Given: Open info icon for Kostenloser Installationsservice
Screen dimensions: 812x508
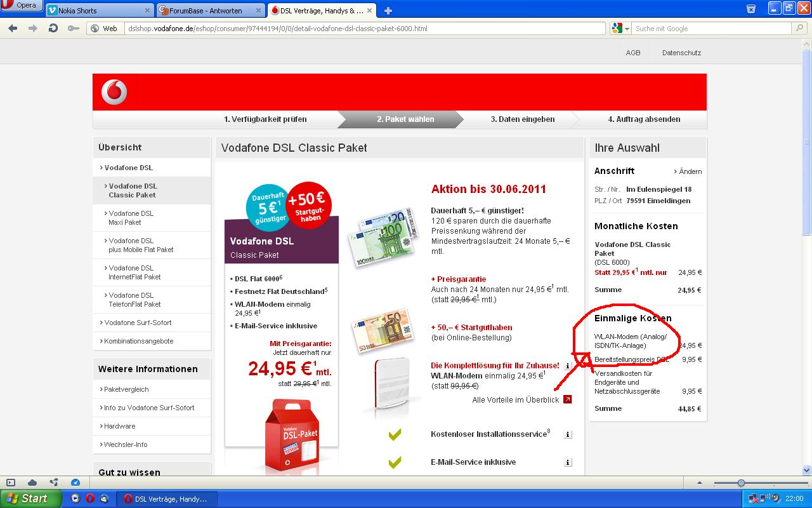Looking at the screenshot, I should pos(568,434).
